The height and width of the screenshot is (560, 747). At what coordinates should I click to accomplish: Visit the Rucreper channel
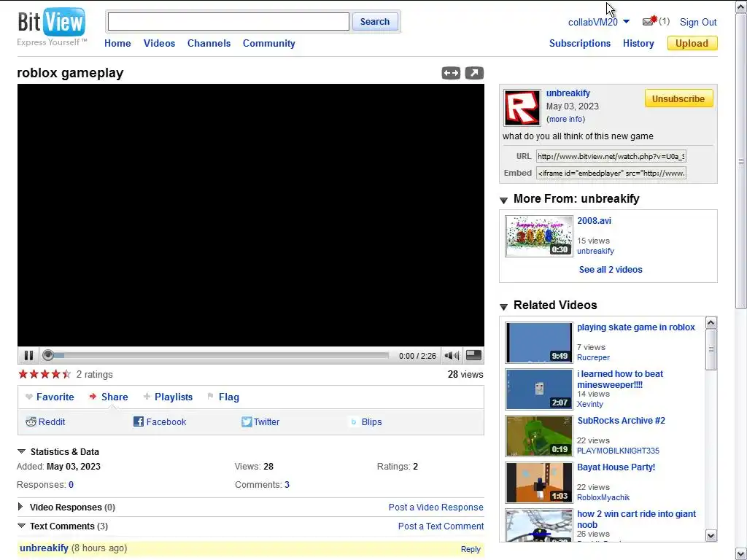tap(593, 357)
